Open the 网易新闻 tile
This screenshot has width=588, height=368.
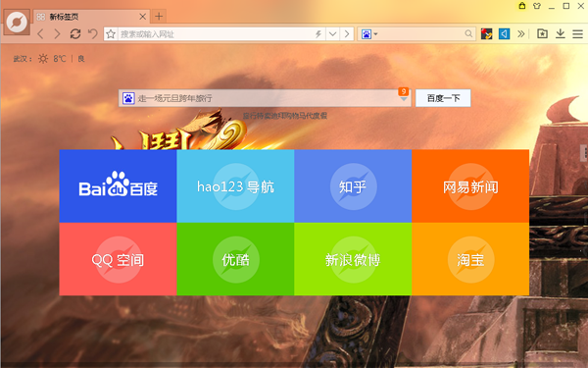pyautogui.click(x=470, y=185)
